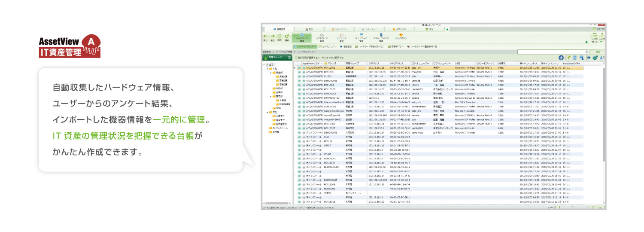644x232 pixels.
Task: Sort by OS名 column header
Action: click(x=465, y=64)
